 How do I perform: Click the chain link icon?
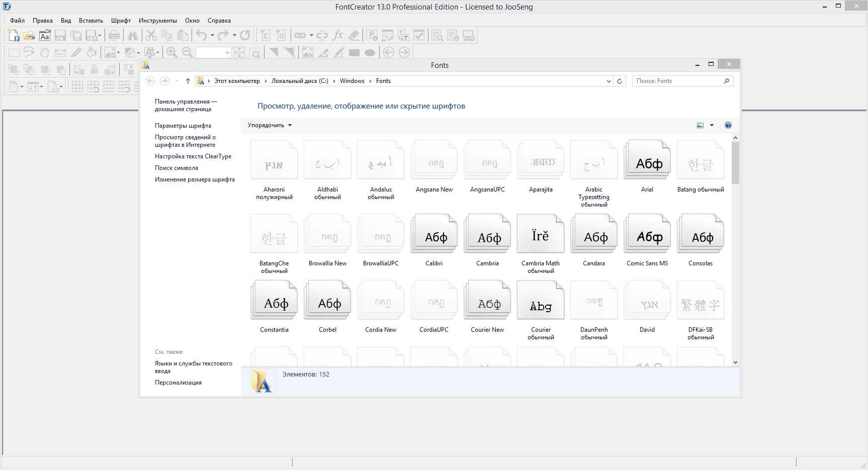[x=300, y=35]
